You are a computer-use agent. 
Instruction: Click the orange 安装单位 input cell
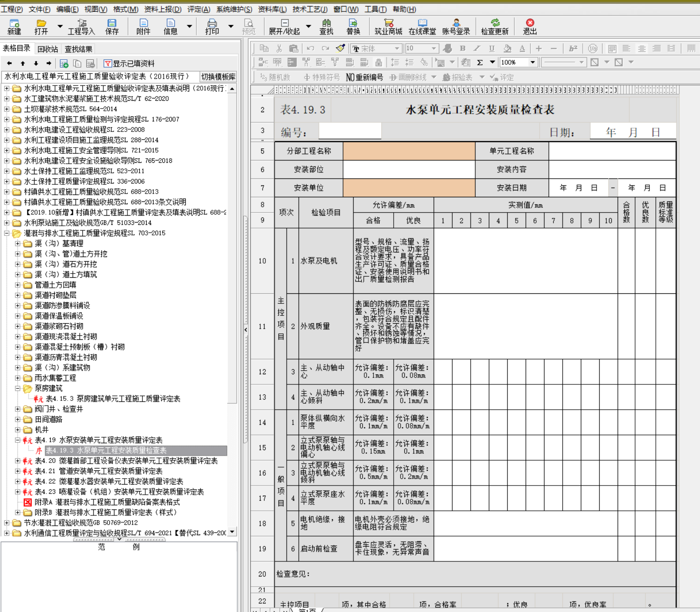point(409,188)
